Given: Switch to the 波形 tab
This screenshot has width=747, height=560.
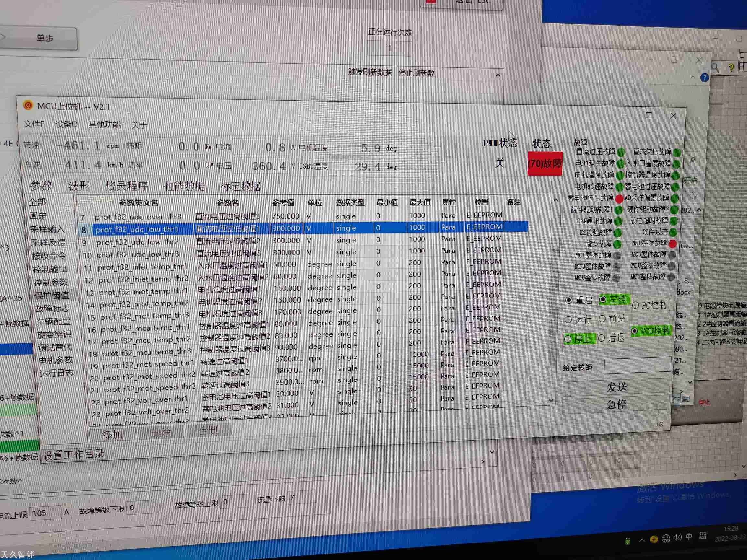Looking at the screenshot, I should 79,186.
